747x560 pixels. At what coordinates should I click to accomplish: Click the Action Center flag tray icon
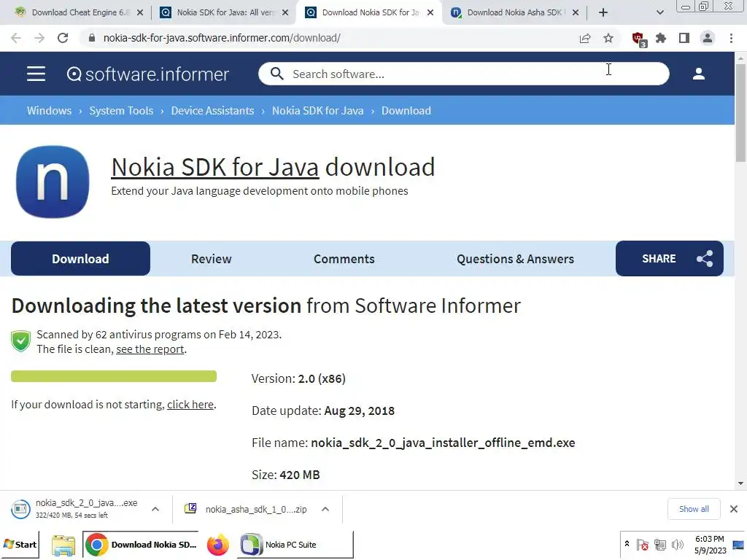642,544
